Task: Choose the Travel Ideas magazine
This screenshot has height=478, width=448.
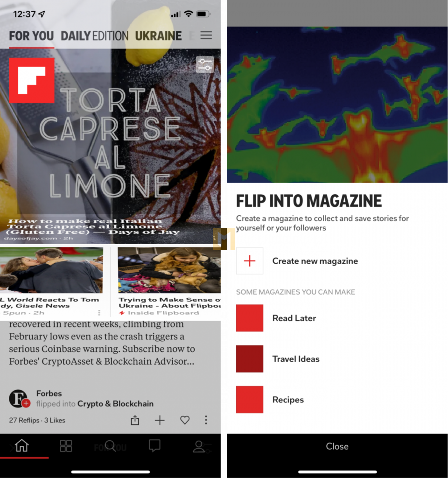Action: click(296, 359)
